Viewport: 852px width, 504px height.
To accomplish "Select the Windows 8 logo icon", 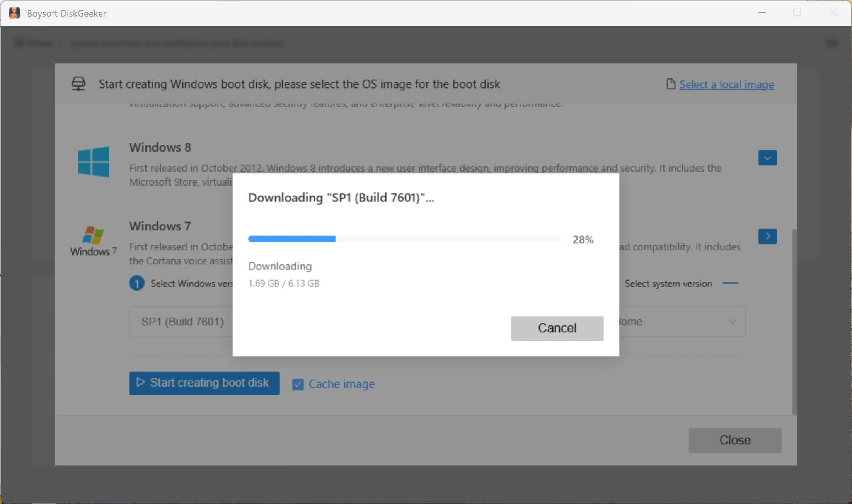I will (94, 162).
